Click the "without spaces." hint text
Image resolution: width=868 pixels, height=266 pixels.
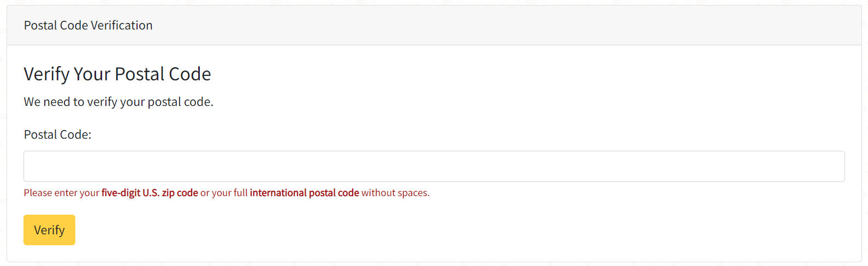[395, 193]
